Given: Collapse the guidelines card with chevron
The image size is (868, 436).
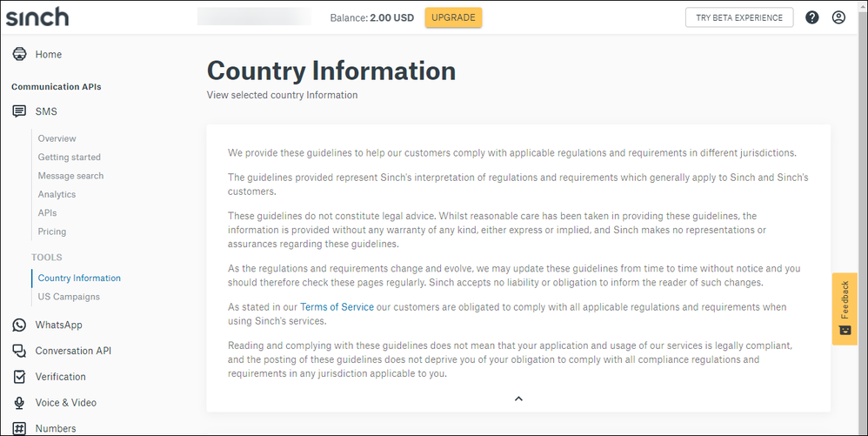Looking at the screenshot, I should click(518, 399).
